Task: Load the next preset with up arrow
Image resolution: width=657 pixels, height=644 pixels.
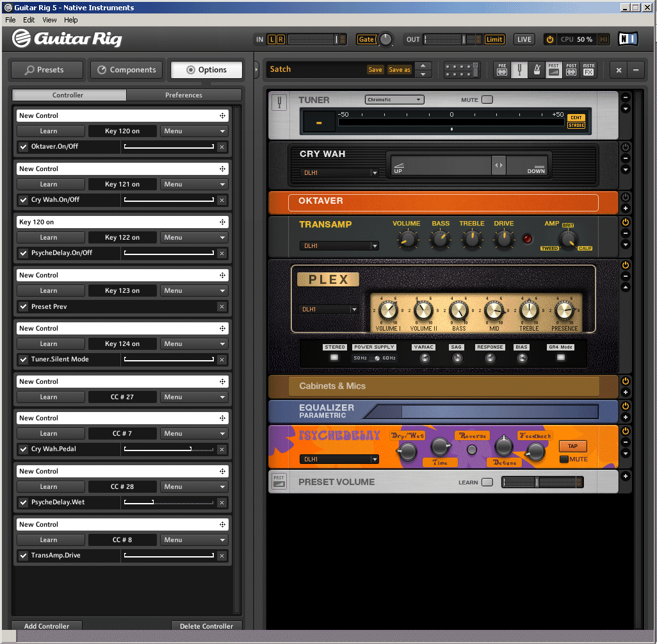Action: pyautogui.click(x=423, y=66)
